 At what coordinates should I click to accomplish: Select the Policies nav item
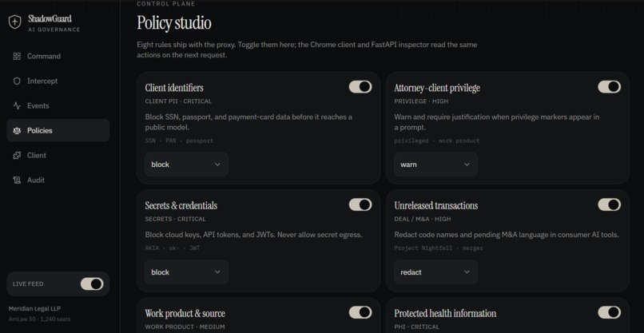[x=58, y=131]
